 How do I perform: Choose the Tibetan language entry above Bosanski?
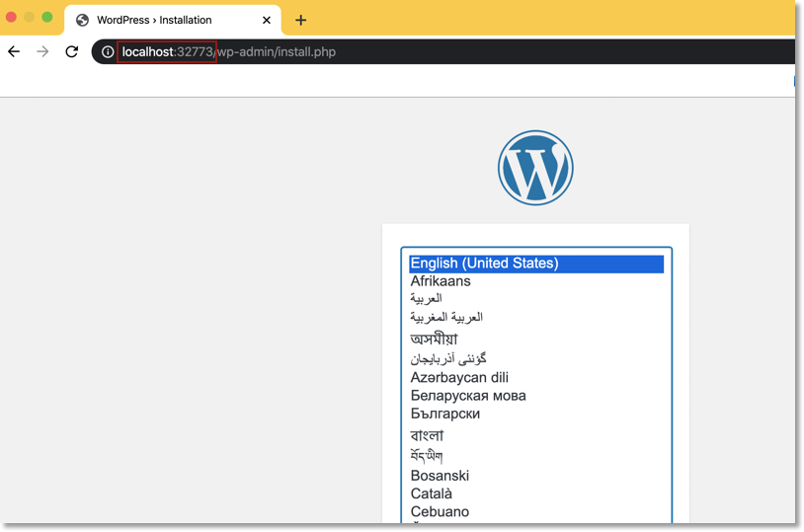coord(536,456)
